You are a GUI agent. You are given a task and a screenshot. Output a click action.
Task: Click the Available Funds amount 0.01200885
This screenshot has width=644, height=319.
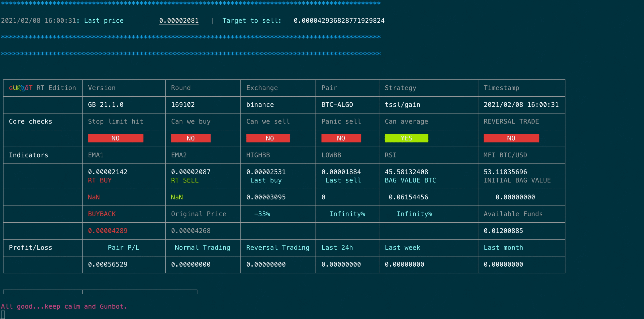tap(503, 231)
